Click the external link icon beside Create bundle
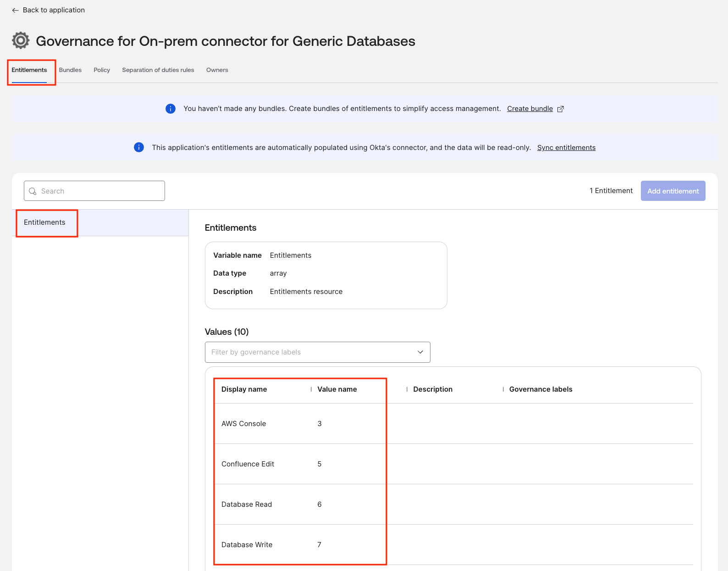 (x=560, y=109)
